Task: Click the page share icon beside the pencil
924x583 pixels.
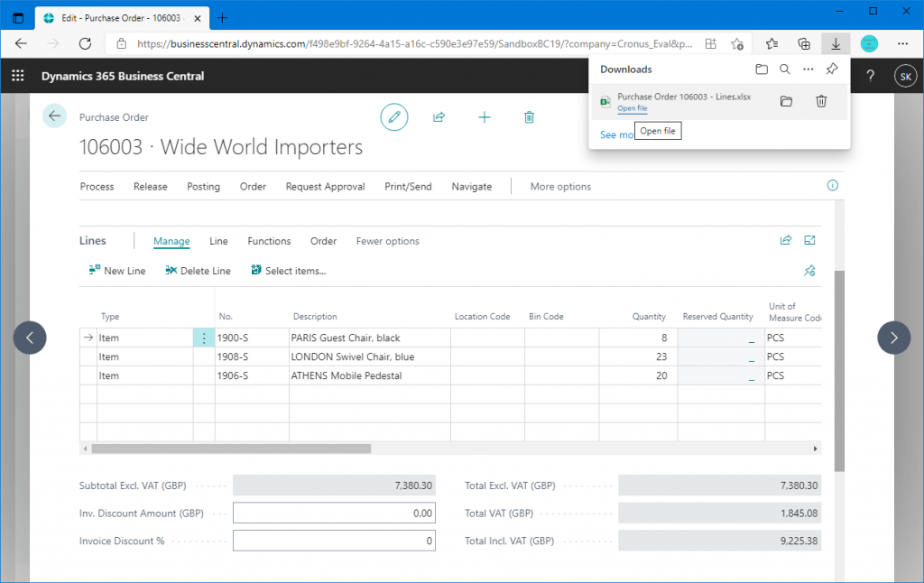Action: (x=439, y=116)
